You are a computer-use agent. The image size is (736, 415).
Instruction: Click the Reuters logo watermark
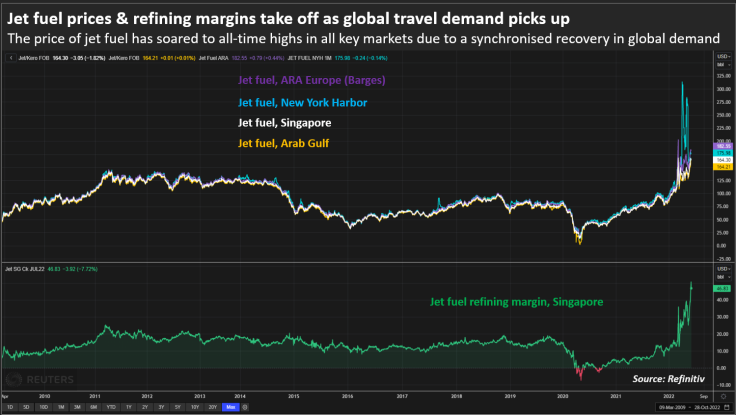coord(40,379)
